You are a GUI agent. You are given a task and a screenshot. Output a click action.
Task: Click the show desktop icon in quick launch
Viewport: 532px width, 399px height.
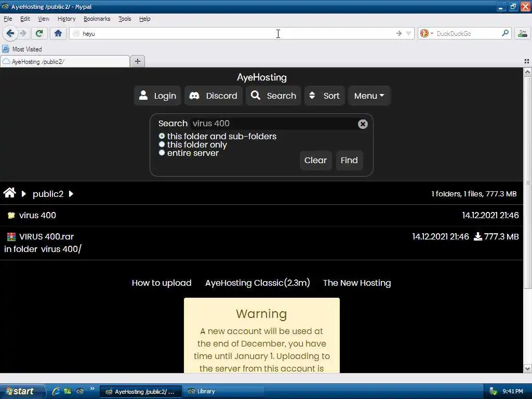(68, 391)
